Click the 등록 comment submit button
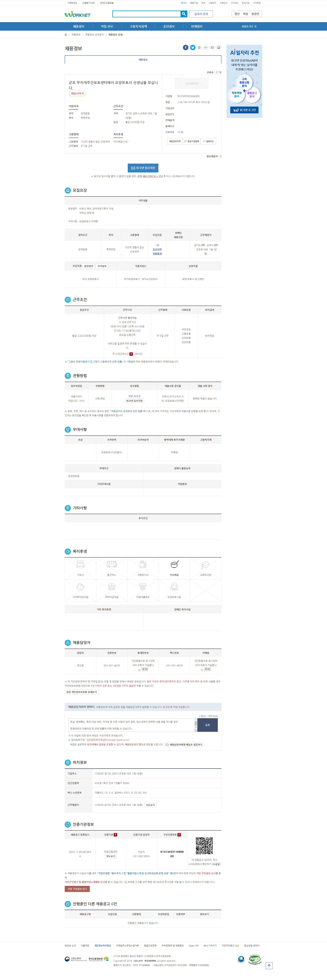Image resolution: width=327 pixels, height=980 pixels. point(207,725)
